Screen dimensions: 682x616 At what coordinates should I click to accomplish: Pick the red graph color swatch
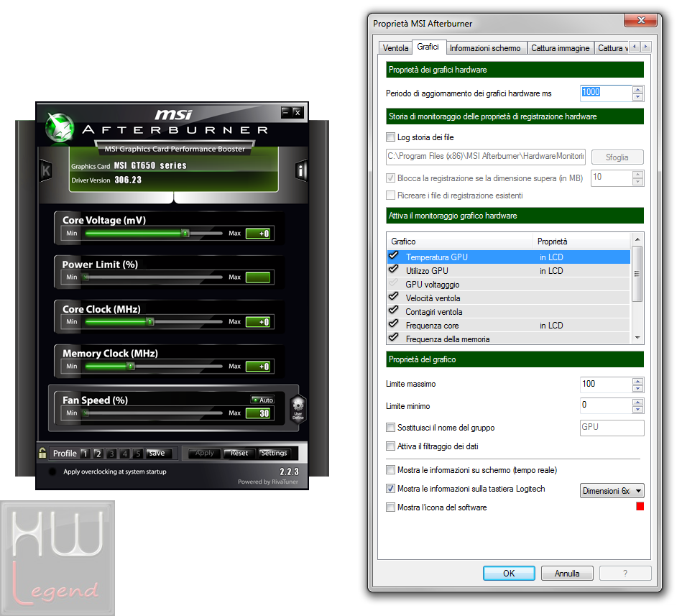(640, 506)
